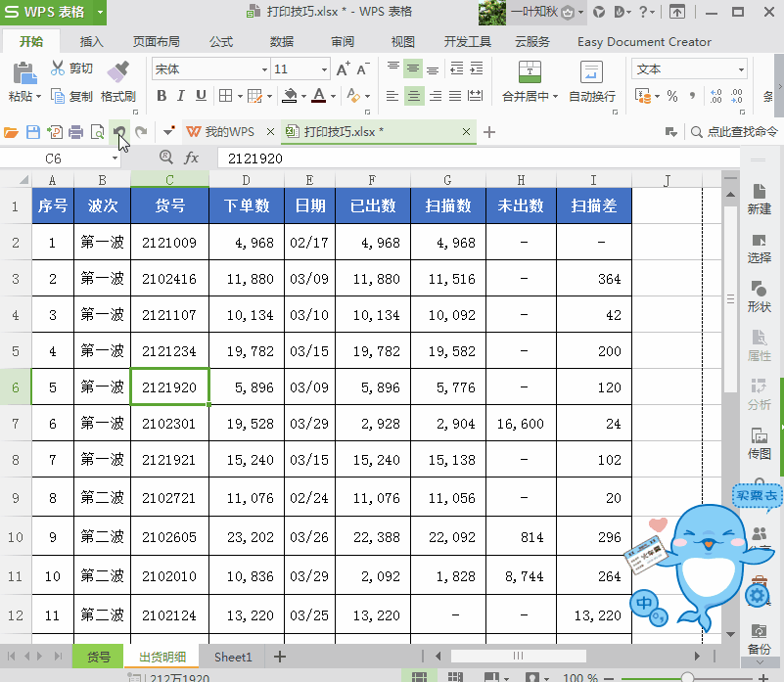This screenshot has width=784, height=682.
Task: Click the save disk icon
Action: pyautogui.click(x=33, y=132)
